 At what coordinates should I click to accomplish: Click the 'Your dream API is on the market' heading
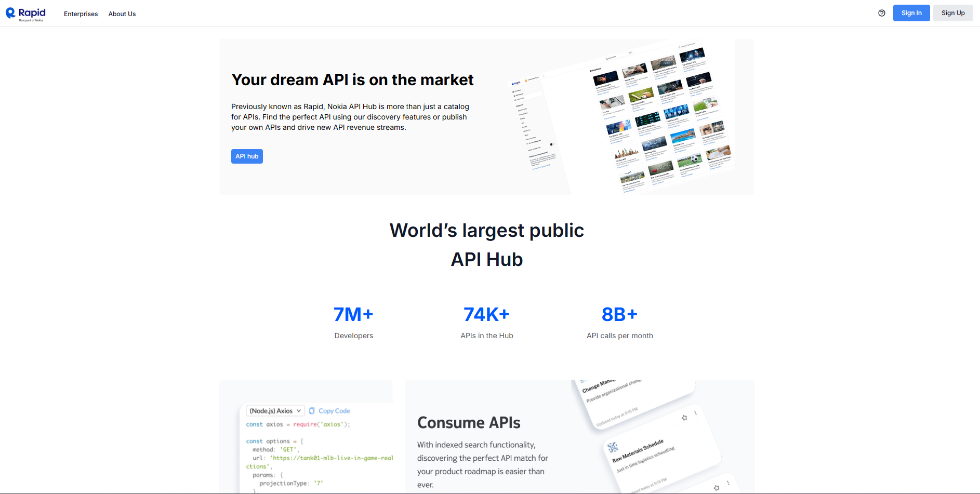pyautogui.click(x=352, y=80)
